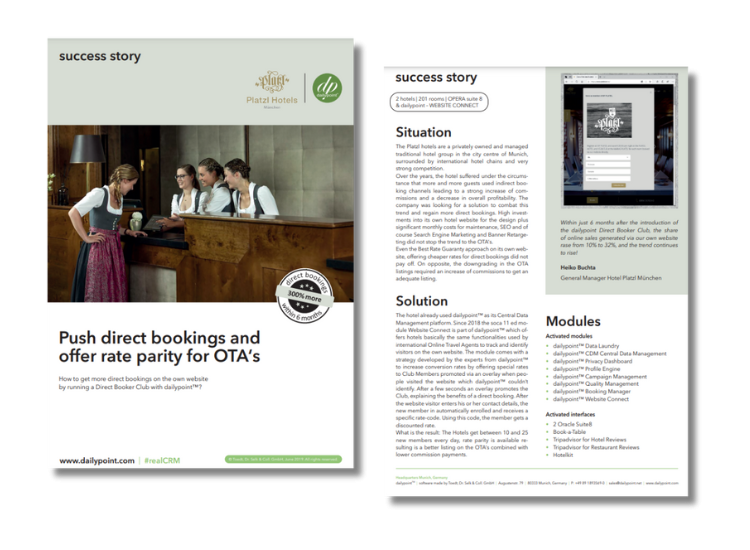Image resolution: width=750 pixels, height=550 pixels.
Task: Click the "dailypoint Profile Engine" item
Action: click(586, 369)
